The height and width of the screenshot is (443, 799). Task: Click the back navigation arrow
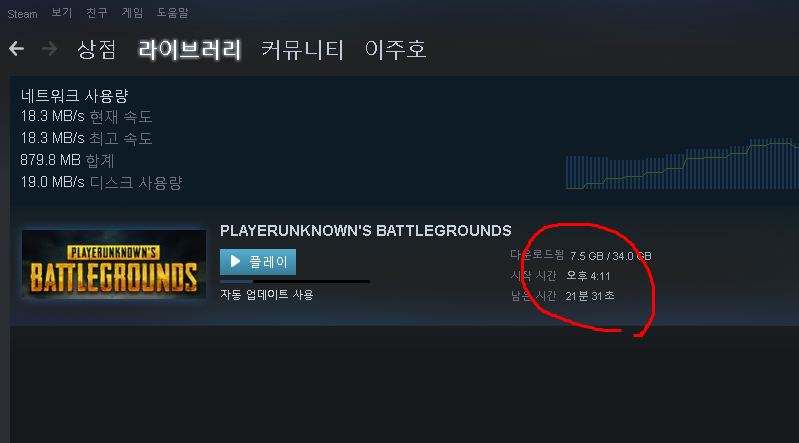[x=16, y=49]
